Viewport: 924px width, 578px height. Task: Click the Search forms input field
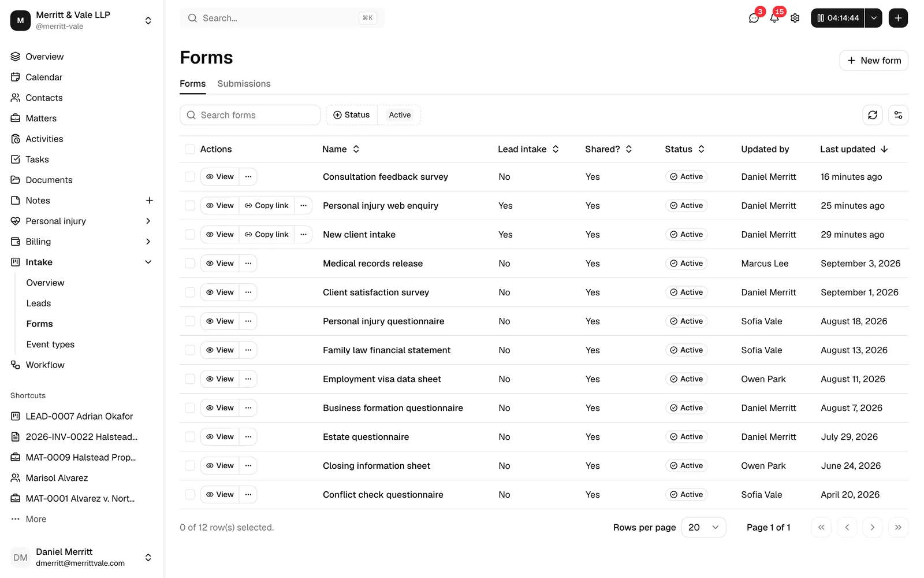tap(250, 115)
